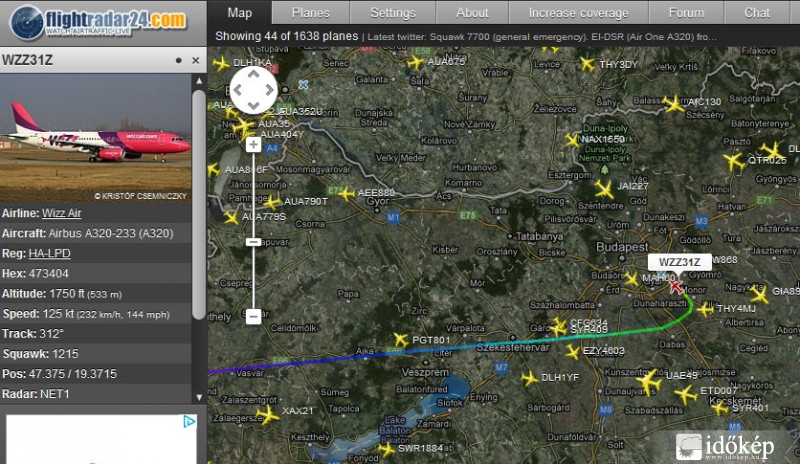The height and width of the screenshot is (464, 800).
Task: Click the Speed: 125 kt row
Action: [x=96, y=313]
